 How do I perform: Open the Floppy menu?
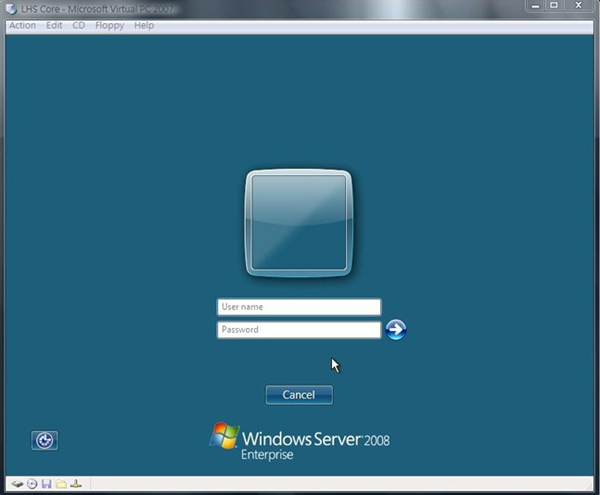pos(109,25)
